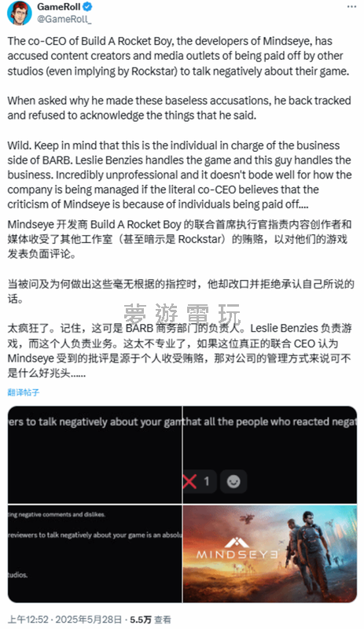Open the three-dot more options menu

(x=351, y=7)
